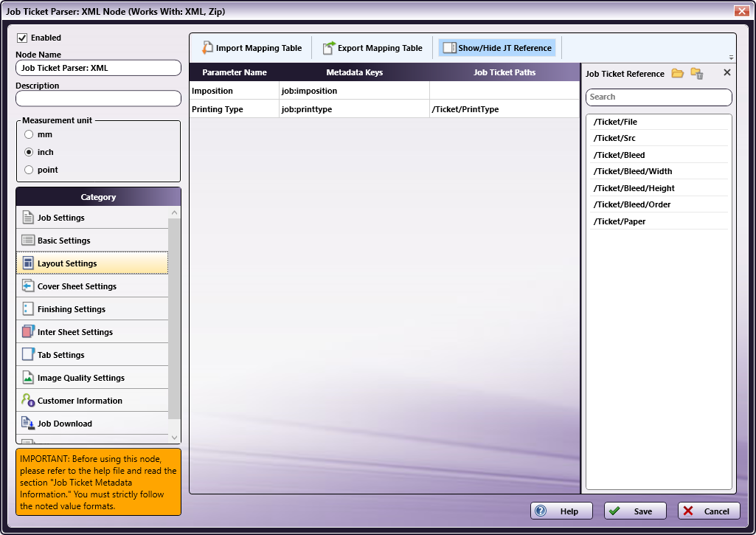Click the Job Ticket Reference Search box
The width and height of the screenshot is (756, 535).
click(x=659, y=97)
